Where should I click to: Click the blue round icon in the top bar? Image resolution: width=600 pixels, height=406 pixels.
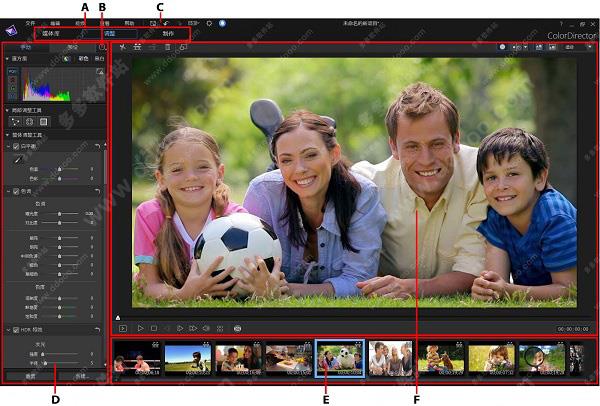pos(222,23)
